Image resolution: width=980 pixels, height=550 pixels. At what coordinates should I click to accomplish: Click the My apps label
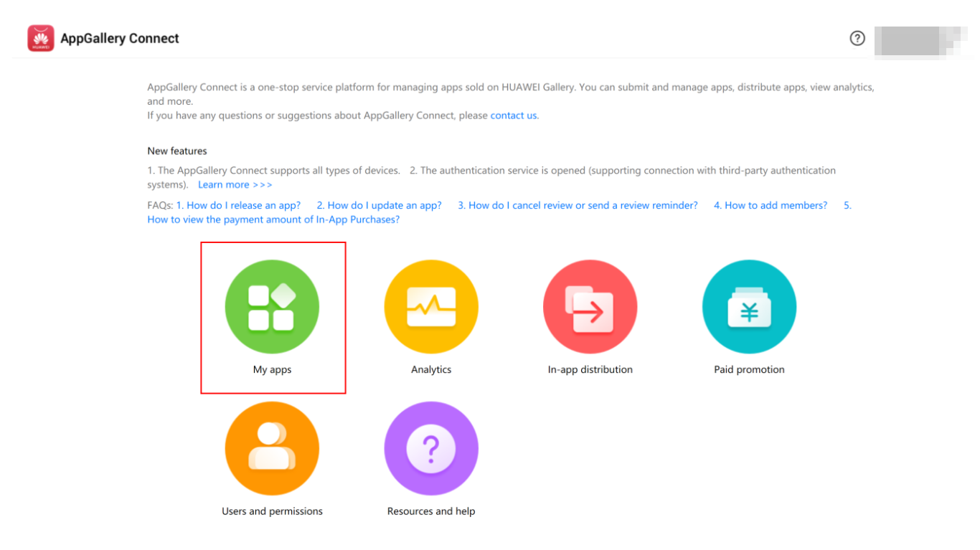273,370
